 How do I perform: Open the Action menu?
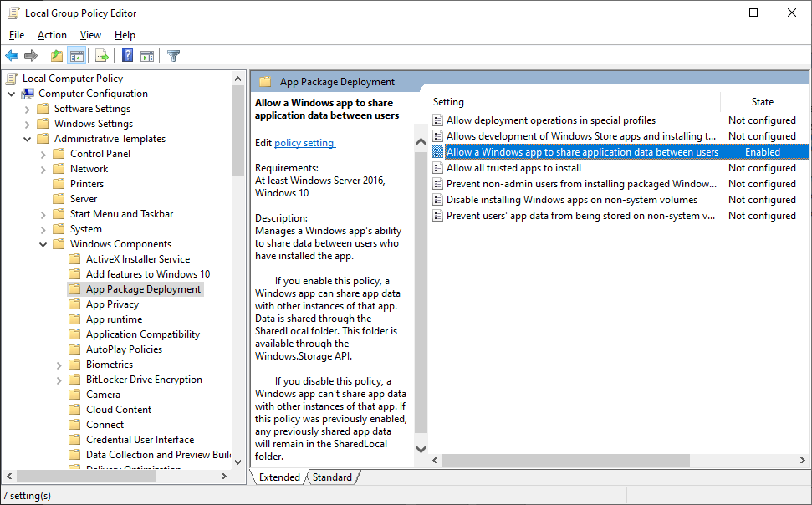coord(52,35)
